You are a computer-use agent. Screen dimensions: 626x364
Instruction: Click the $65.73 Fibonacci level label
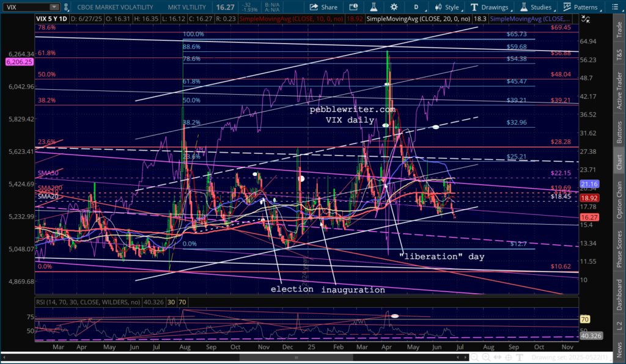[517, 34]
